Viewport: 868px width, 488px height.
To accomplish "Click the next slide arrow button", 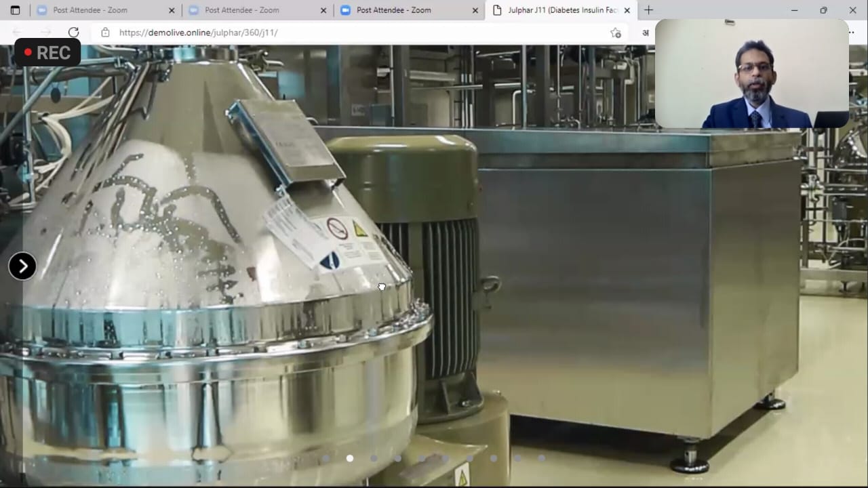I will (x=22, y=266).
